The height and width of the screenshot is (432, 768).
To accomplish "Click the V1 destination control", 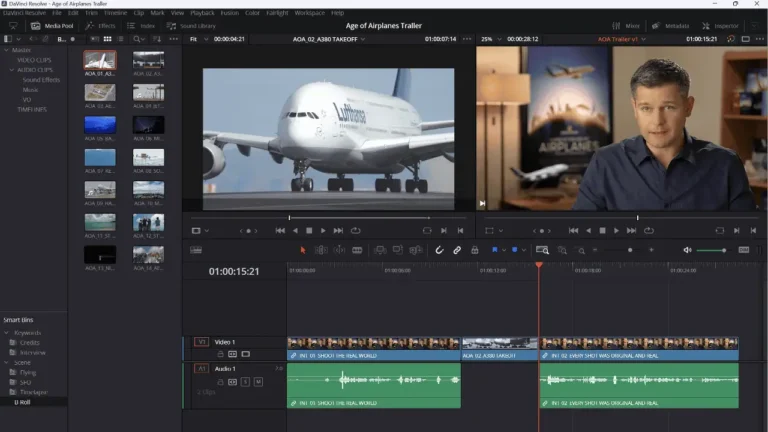I will point(201,342).
